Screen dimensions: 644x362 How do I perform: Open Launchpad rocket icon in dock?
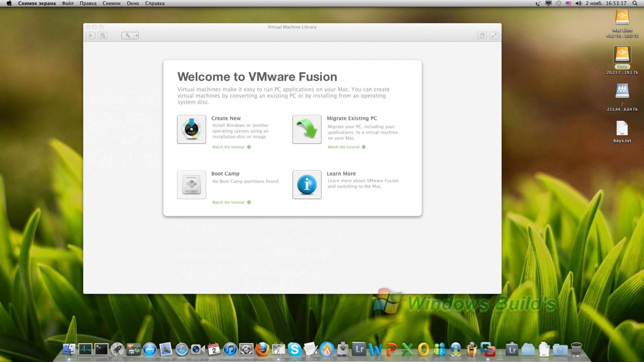pos(118,349)
